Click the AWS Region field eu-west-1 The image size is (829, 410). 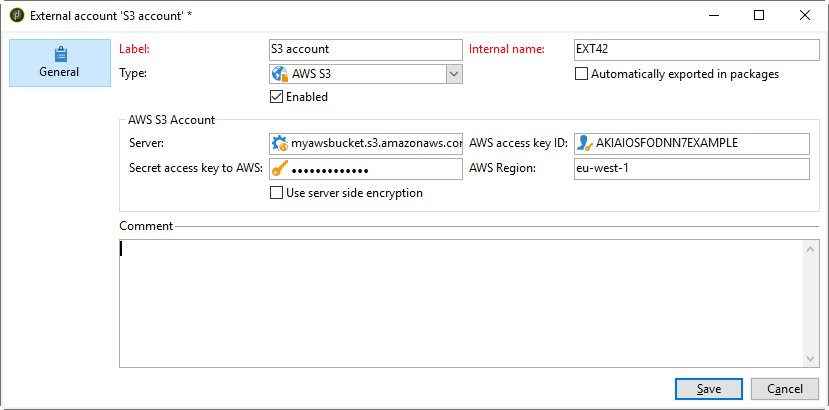(x=690, y=169)
